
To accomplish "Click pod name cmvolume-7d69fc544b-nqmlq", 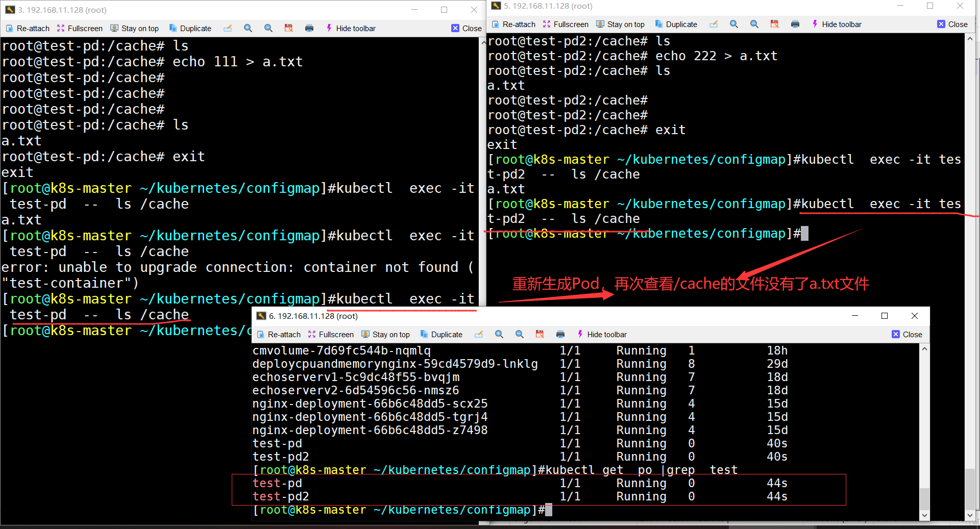I will (x=341, y=350).
